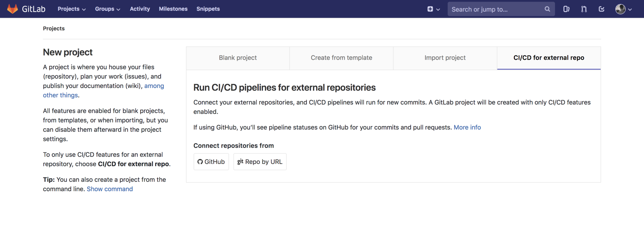Choose the git Repo by URL button

pos(260,162)
